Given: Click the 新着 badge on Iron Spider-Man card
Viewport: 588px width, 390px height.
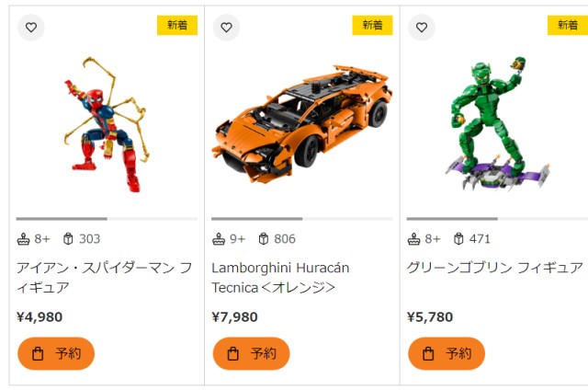Looking at the screenshot, I should [177, 25].
